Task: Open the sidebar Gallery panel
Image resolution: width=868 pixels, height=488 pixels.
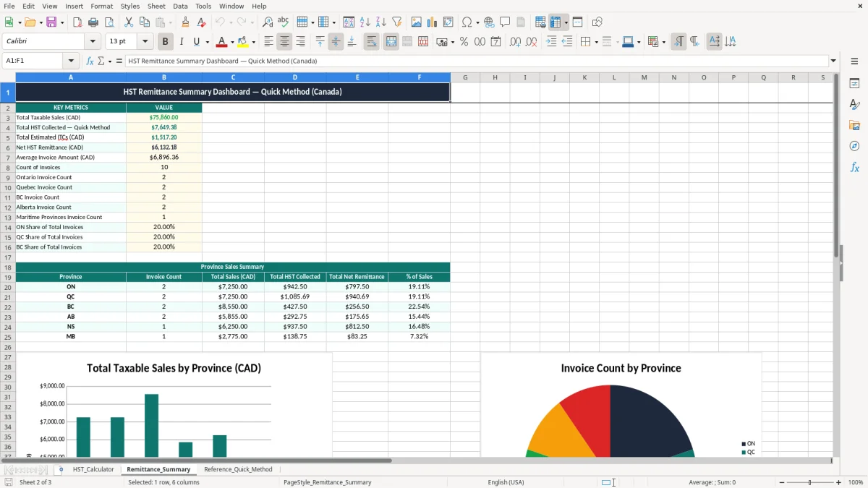Action: pyautogui.click(x=854, y=125)
